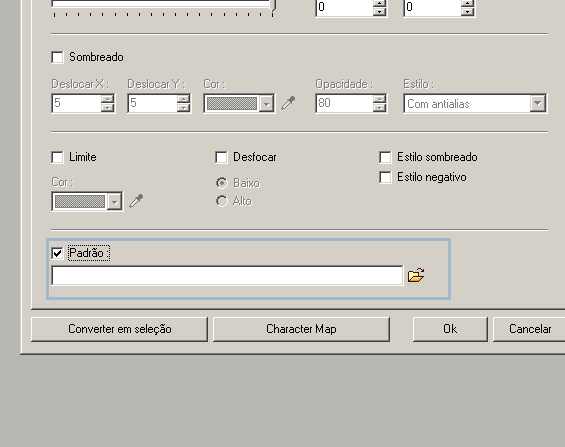565x447 pixels.
Task: Increase Deslocar X value with up arrow
Action: click(107, 99)
